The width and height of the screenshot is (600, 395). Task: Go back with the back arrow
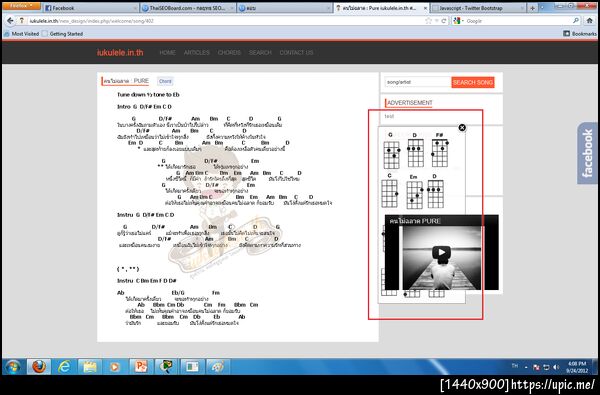coord(10,21)
